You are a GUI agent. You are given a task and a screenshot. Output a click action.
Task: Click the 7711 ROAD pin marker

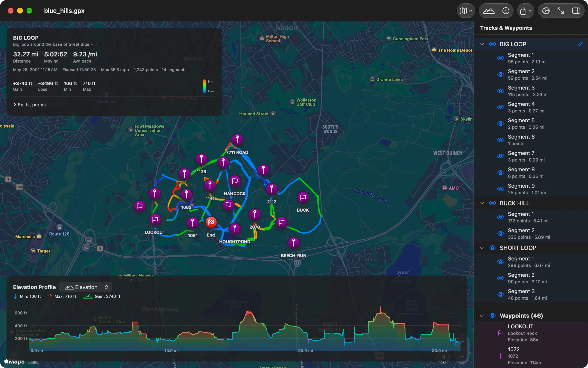237,140
